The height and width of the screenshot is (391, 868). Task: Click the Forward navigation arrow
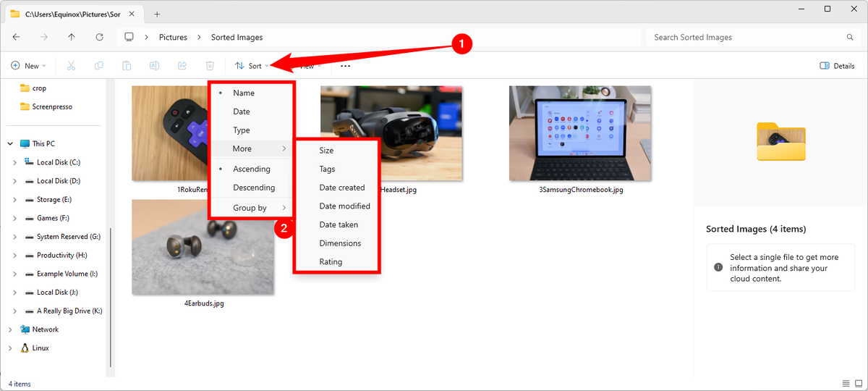point(43,37)
